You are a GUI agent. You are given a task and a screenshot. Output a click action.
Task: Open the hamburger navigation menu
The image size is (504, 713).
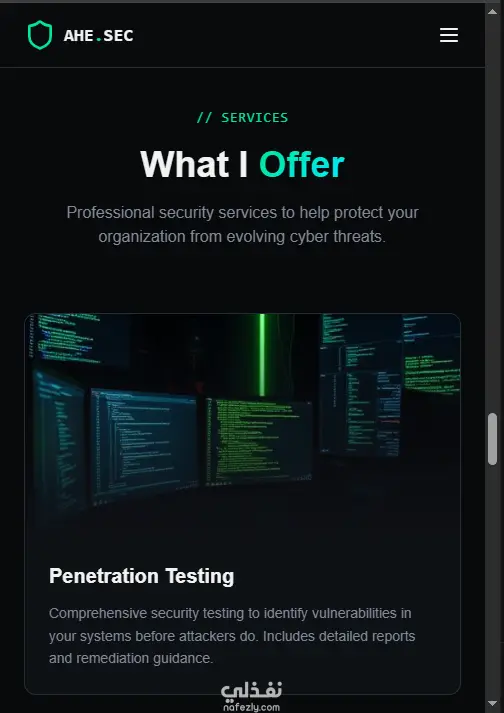click(449, 35)
